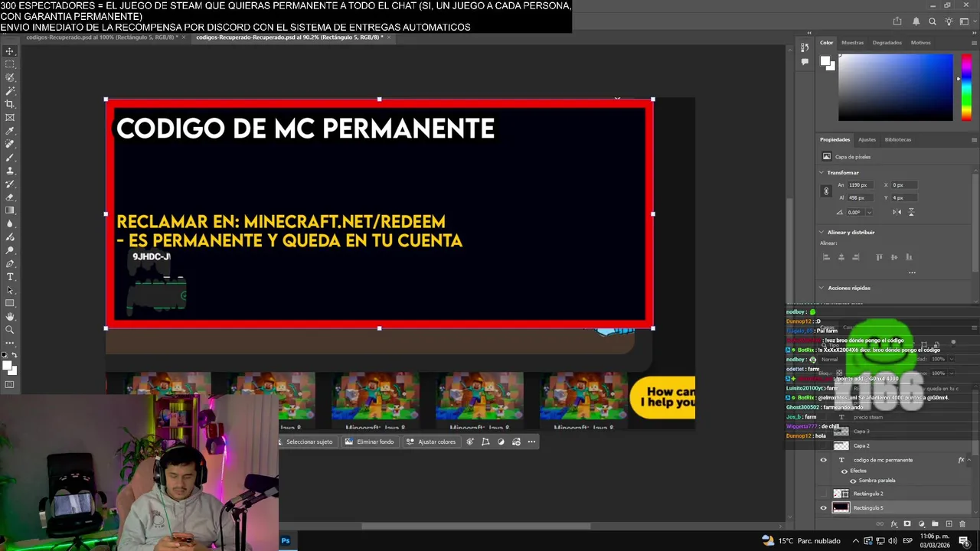
Task: Select the Rectangular Marquee tool
Action: [10, 64]
